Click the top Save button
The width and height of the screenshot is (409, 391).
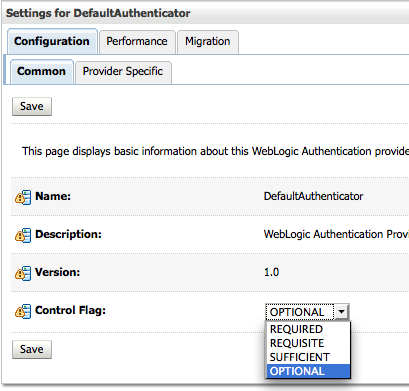tap(32, 106)
